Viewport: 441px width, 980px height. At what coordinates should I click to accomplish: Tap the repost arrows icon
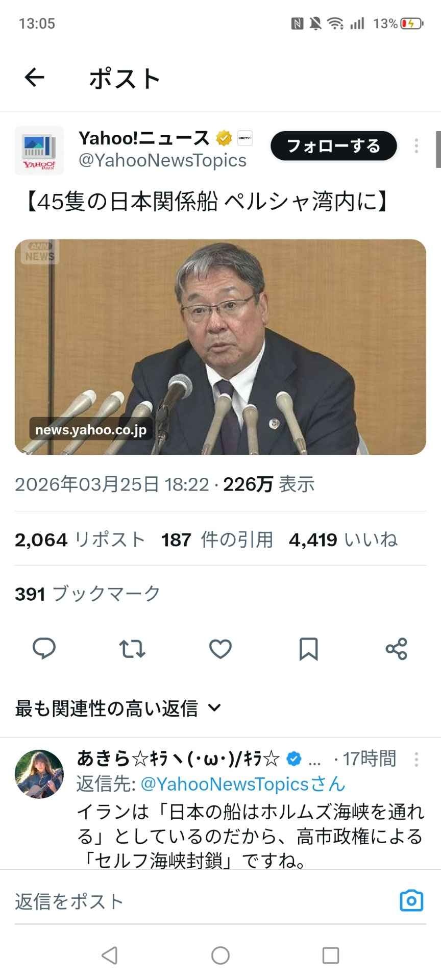click(132, 649)
